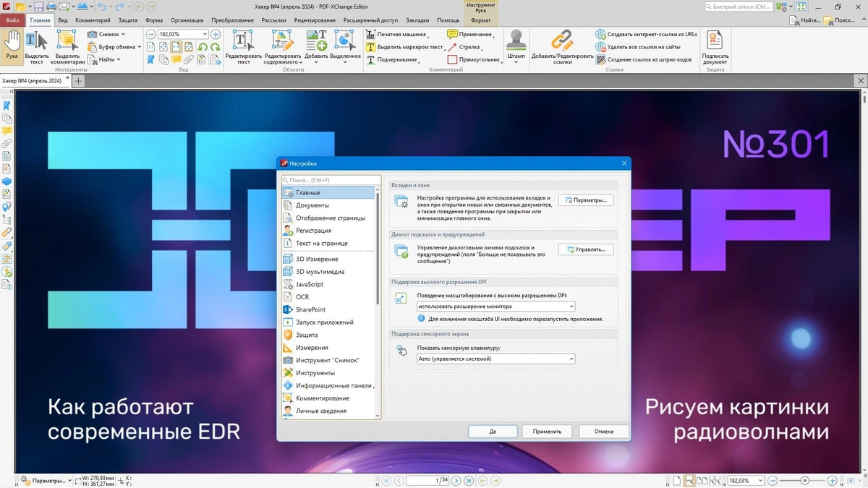Open ribbon zoom level 182,03% combo box
The height and width of the screenshot is (488, 868).
tap(182, 34)
